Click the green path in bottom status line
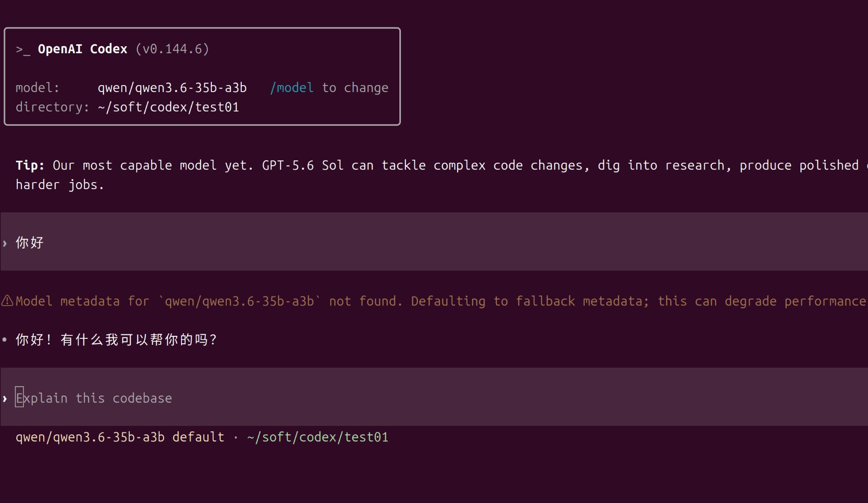Viewport: 868px width, 503px height. 317,437
